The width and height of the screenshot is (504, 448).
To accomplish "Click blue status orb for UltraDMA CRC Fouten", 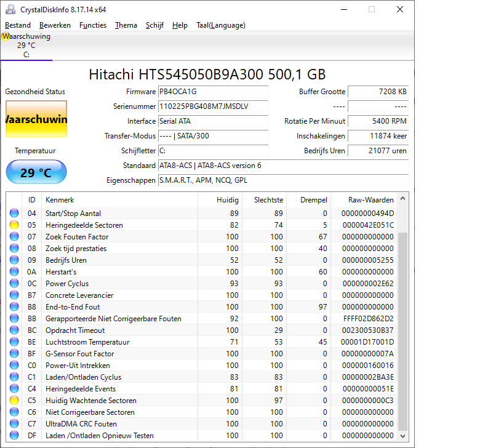I will coord(14,424).
